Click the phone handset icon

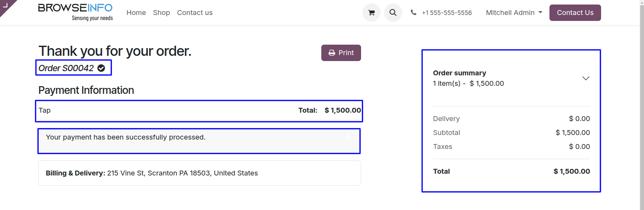[x=413, y=13]
